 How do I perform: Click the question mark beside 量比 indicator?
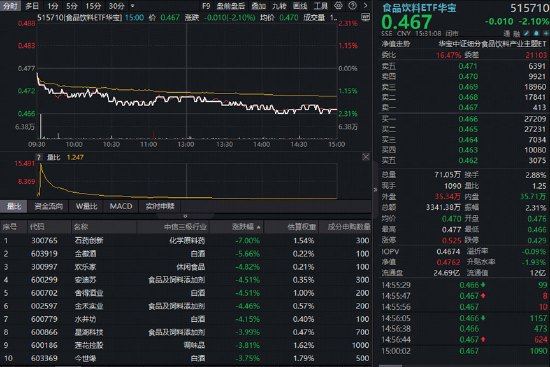point(39,158)
